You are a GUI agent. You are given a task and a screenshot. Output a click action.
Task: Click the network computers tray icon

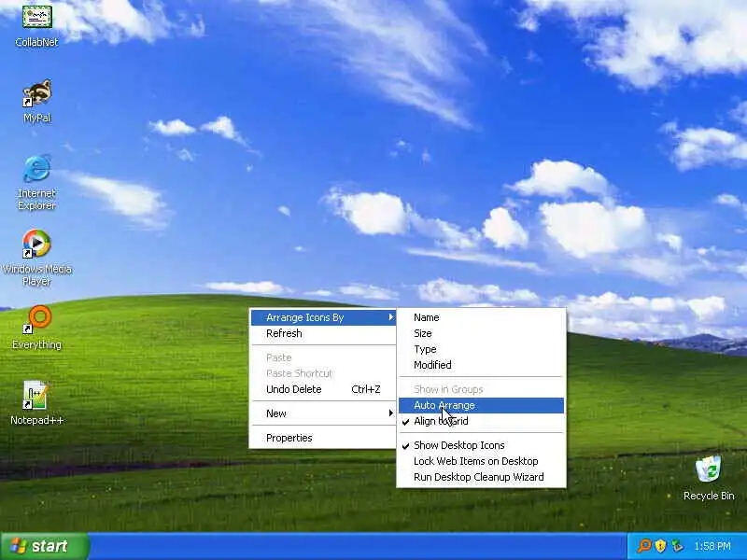676,546
